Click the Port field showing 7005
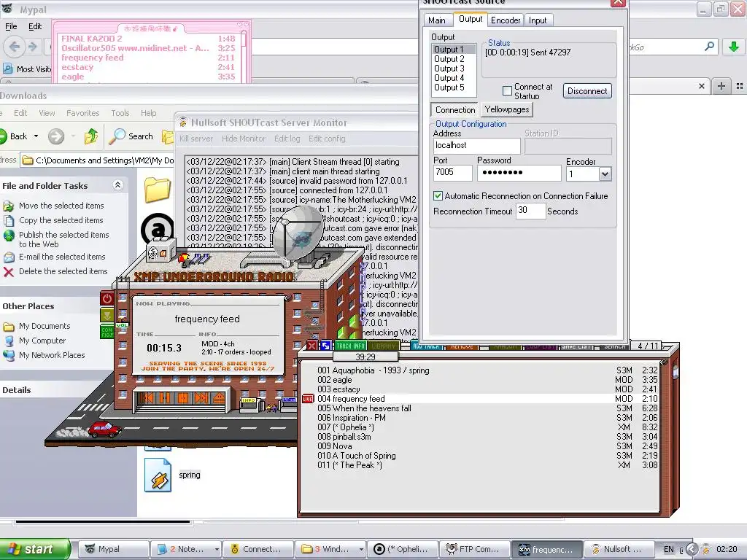This screenshot has width=747, height=560. pos(452,172)
